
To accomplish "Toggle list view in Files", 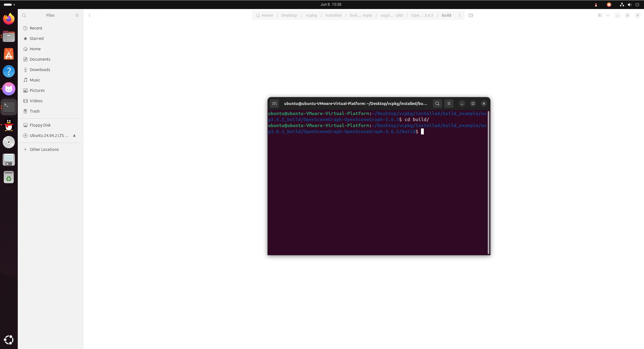I will coord(600,15).
